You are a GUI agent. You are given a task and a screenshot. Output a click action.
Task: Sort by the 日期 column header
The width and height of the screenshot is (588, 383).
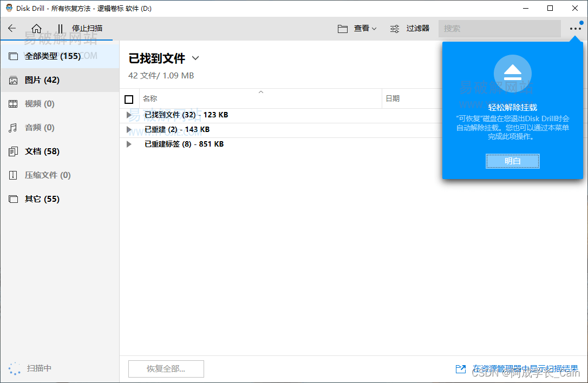pyautogui.click(x=393, y=98)
